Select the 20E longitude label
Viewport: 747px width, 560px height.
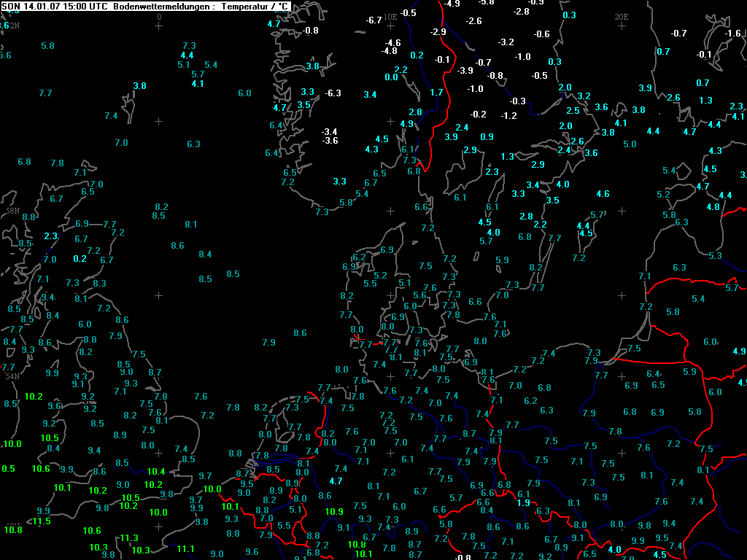(x=621, y=16)
